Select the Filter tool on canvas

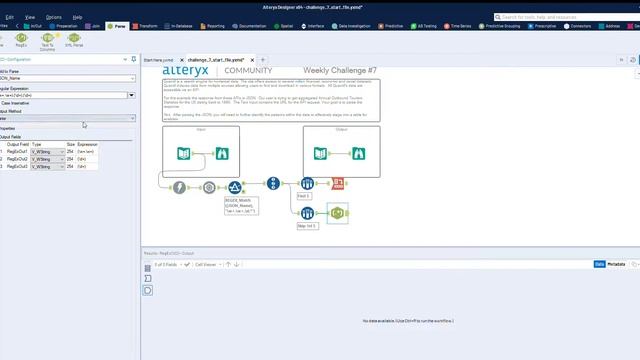tap(235, 187)
